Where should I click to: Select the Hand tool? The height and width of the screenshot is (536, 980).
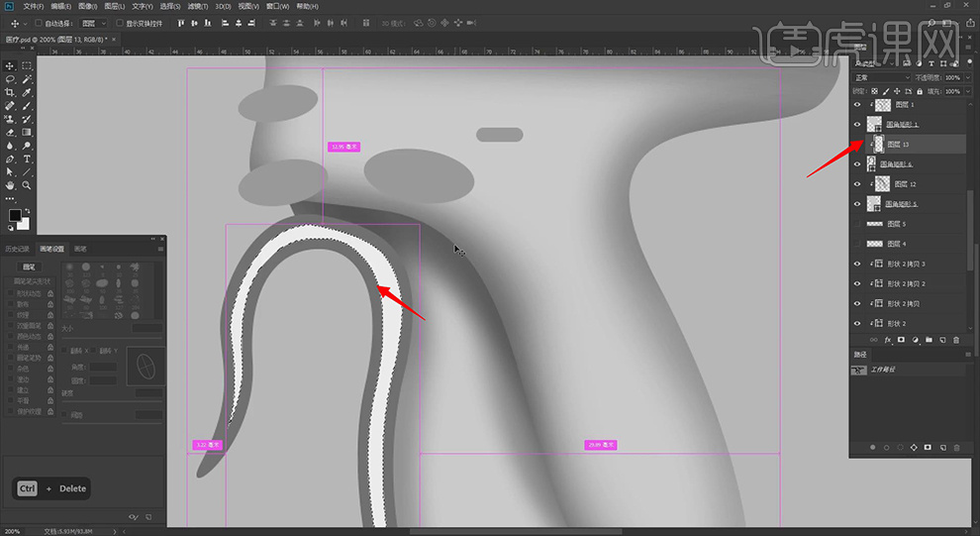click(x=9, y=185)
